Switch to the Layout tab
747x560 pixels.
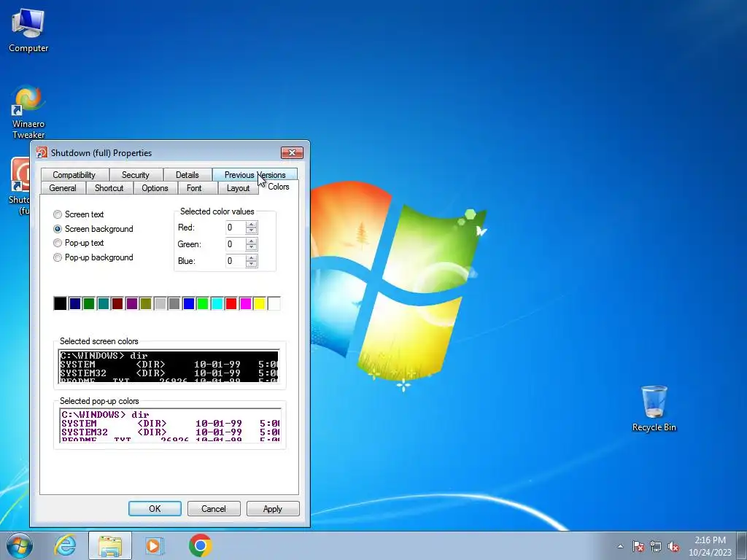click(x=238, y=188)
